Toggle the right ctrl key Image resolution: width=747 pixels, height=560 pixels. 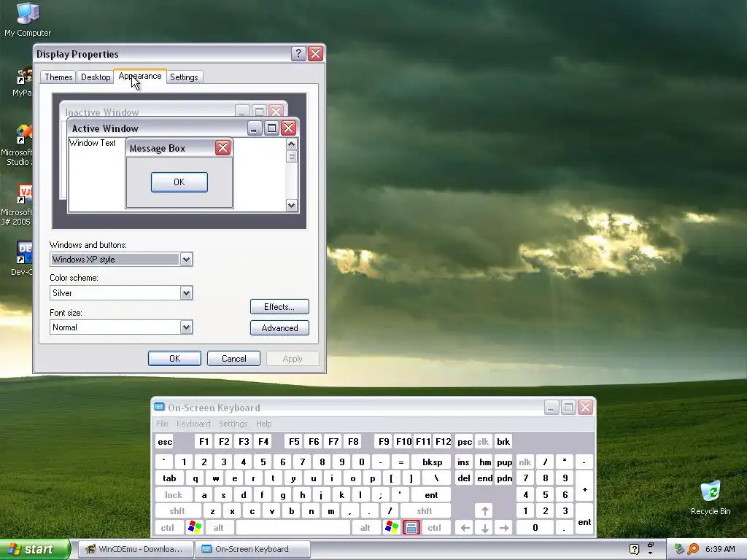(x=434, y=528)
